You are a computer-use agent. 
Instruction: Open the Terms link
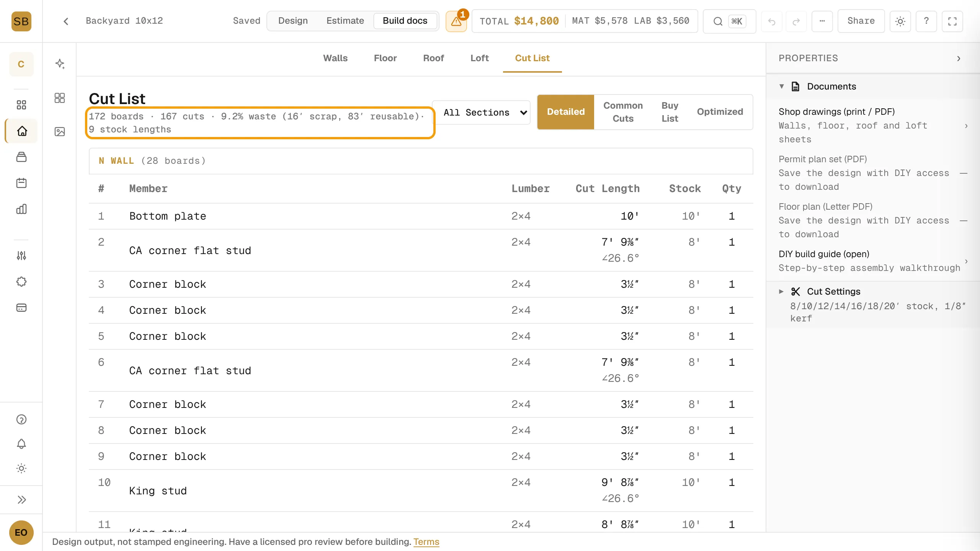tap(426, 542)
